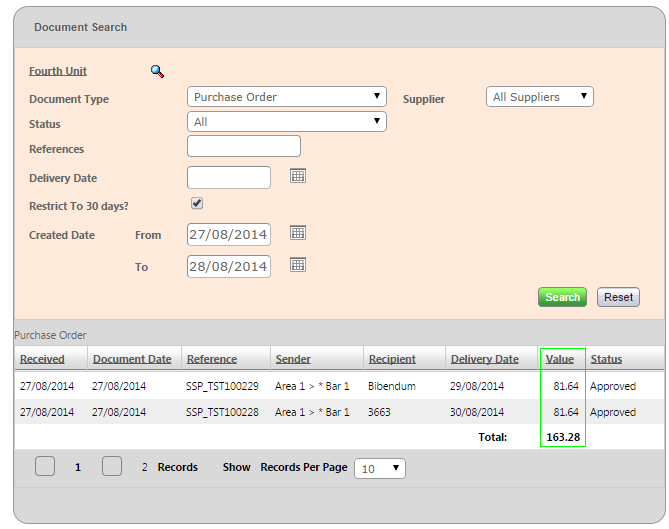Open the Fourth Unit link
Screen dimensions: 669x529
pos(58,71)
